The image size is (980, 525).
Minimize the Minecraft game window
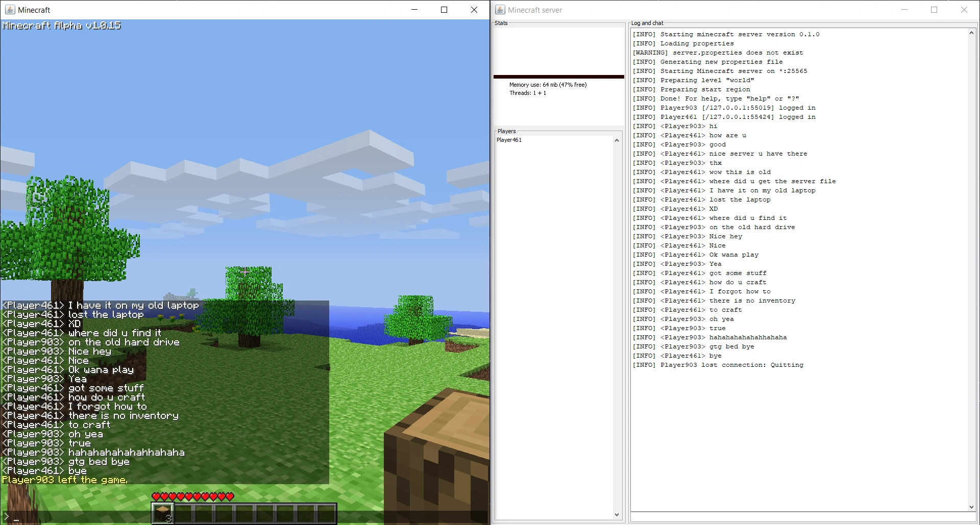point(414,10)
